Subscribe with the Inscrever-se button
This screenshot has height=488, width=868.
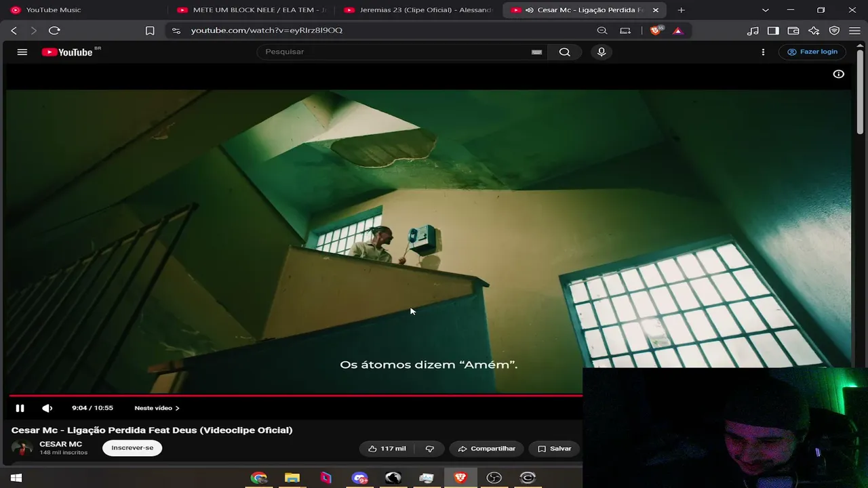click(x=132, y=448)
